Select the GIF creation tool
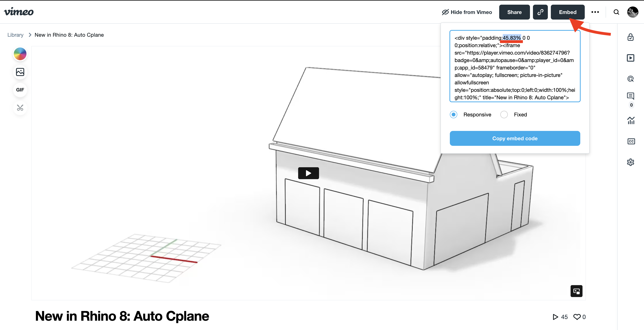 pos(20,89)
